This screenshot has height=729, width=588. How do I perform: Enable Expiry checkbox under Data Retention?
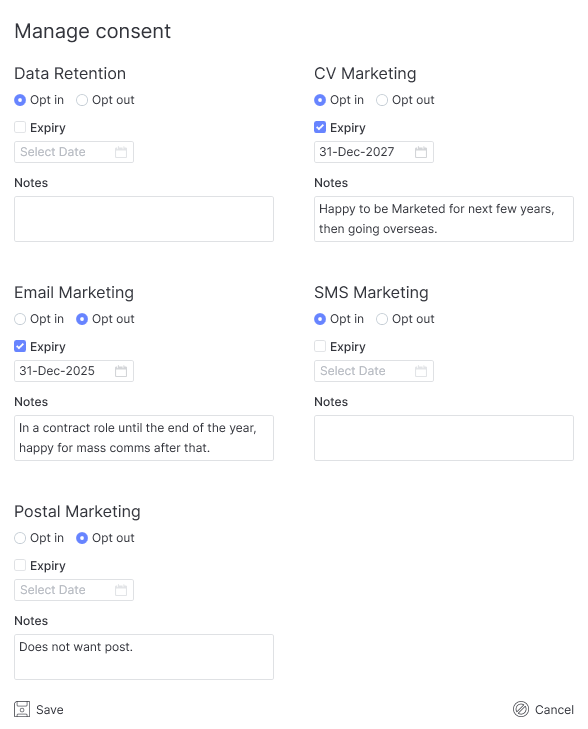point(20,127)
